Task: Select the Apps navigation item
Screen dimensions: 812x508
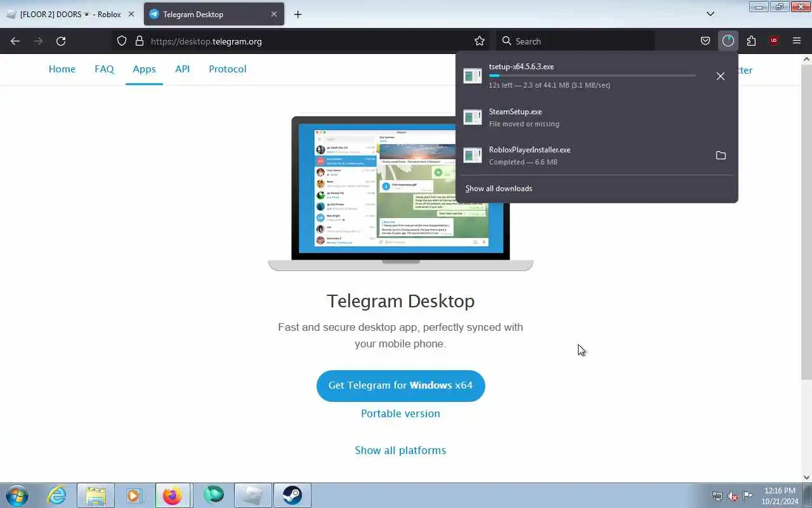Action: pyautogui.click(x=144, y=69)
